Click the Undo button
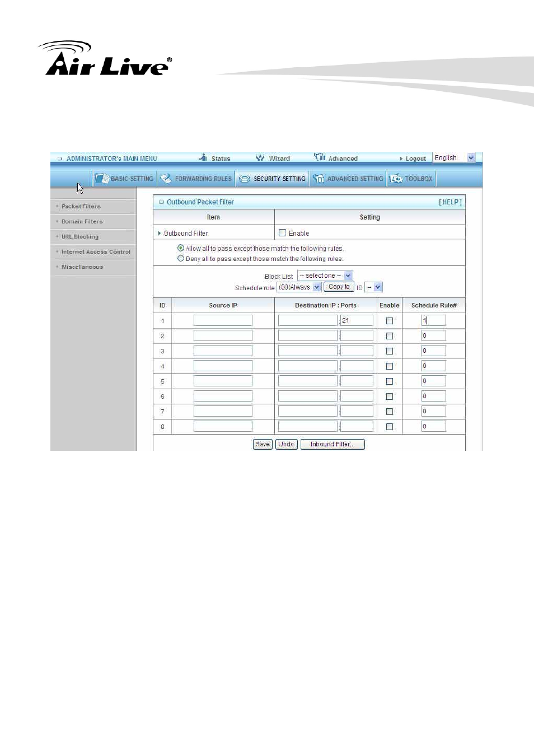The image size is (534, 756). point(286,444)
